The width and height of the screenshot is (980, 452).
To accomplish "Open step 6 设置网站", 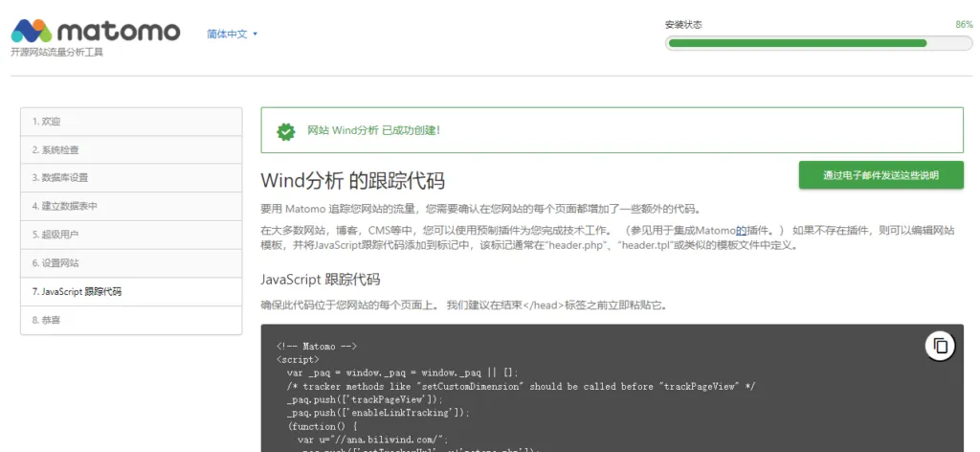I will click(x=131, y=263).
